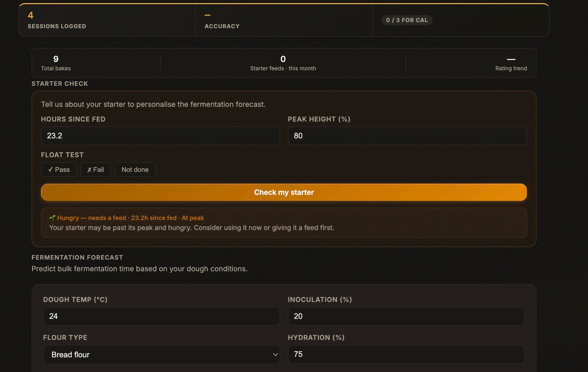Screen dimensions: 588x372
Task: Click the Float Test label
Action: pos(62,155)
